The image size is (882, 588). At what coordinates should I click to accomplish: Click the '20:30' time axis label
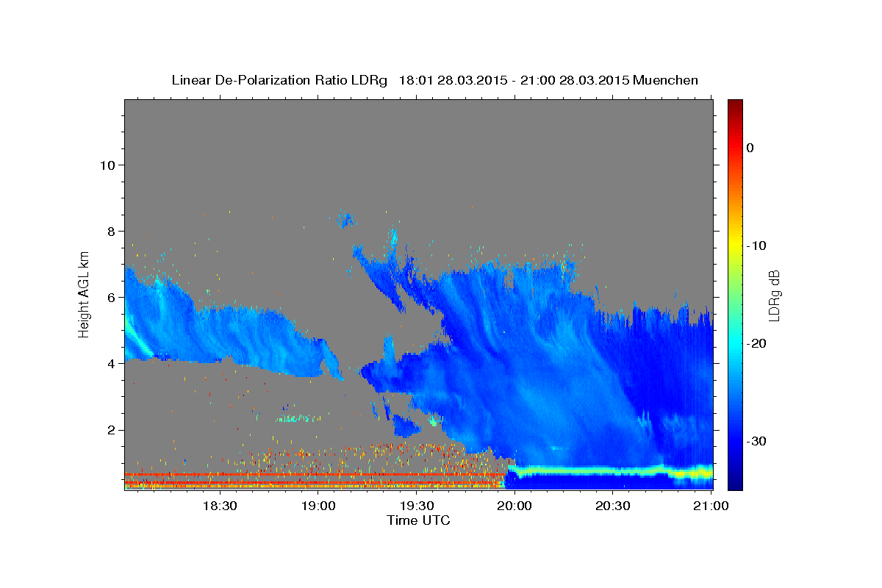[x=612, y=506]
